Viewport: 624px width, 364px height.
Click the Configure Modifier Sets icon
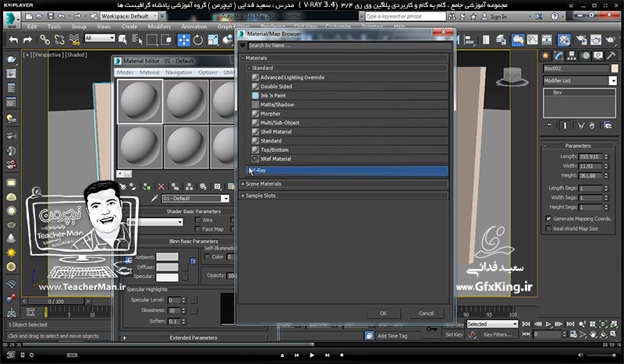(x=608, y=125)
